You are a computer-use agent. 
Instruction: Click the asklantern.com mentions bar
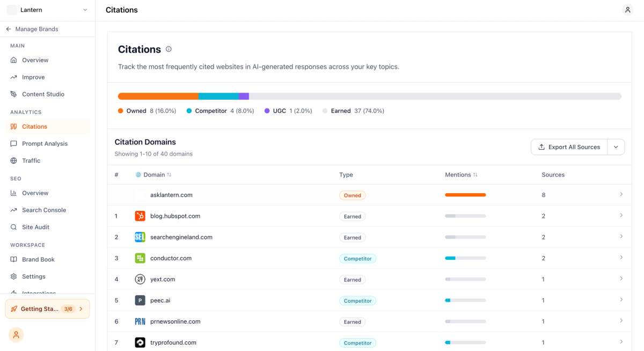tap(465, 195)
